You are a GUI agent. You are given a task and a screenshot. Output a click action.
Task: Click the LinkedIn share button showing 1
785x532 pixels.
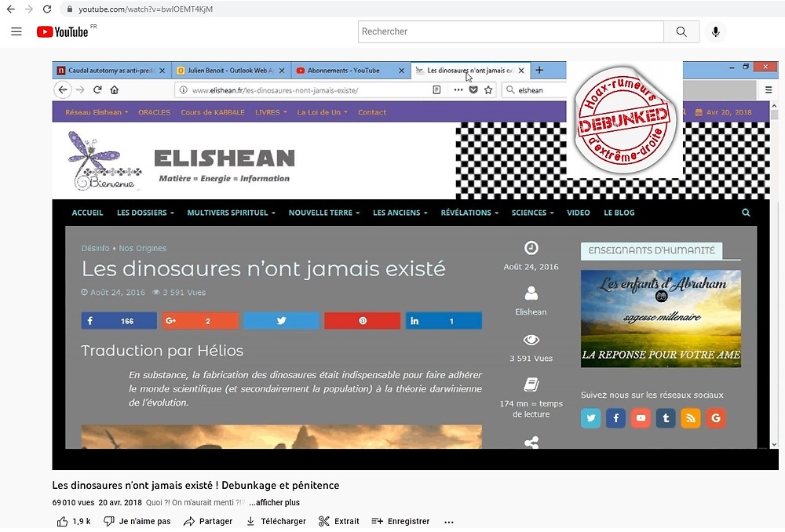coord(444,321)
